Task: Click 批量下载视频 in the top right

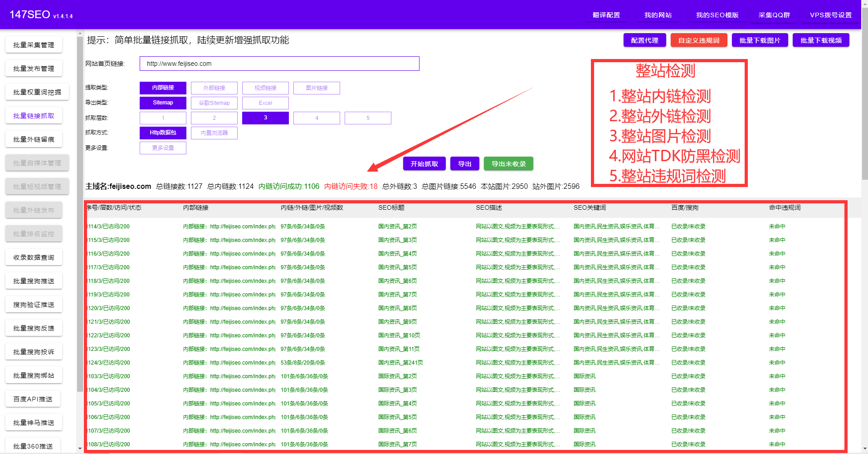Action: pyautogui.click(x=820, y=40)
